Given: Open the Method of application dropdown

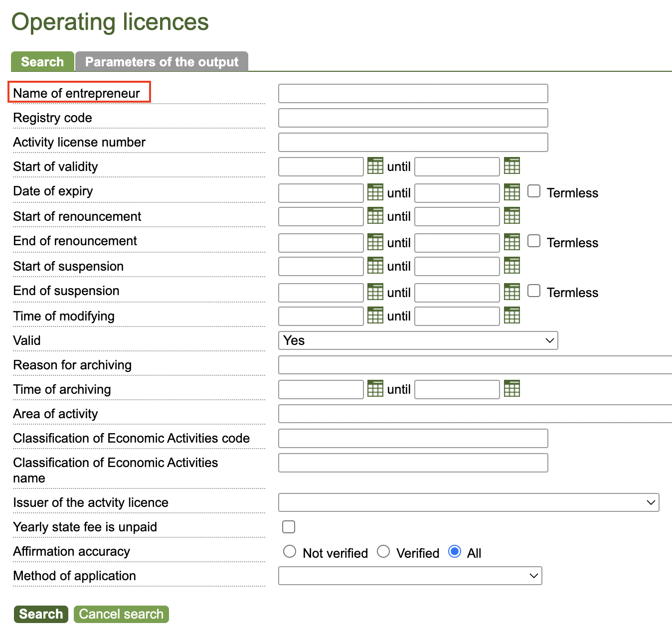Looking at the screenshot, I should pos(410,576).
